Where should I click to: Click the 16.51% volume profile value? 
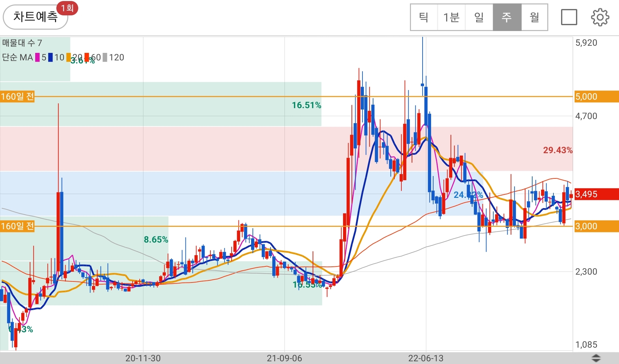[306, 105]
